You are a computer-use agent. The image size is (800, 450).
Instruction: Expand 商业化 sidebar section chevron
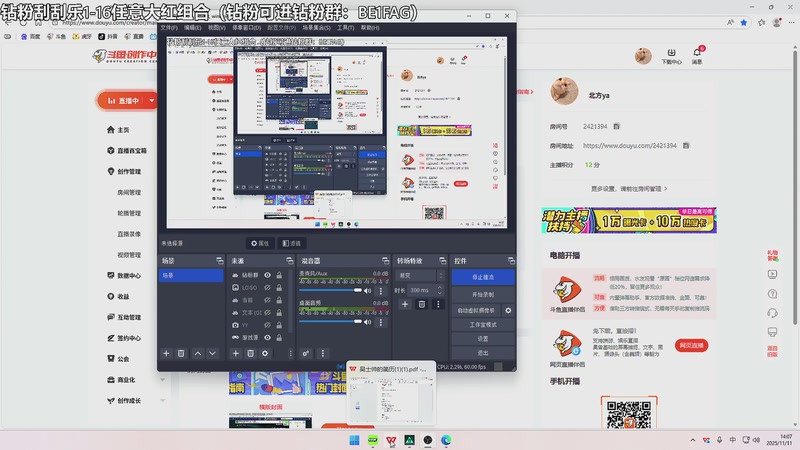tap(163, 380)
